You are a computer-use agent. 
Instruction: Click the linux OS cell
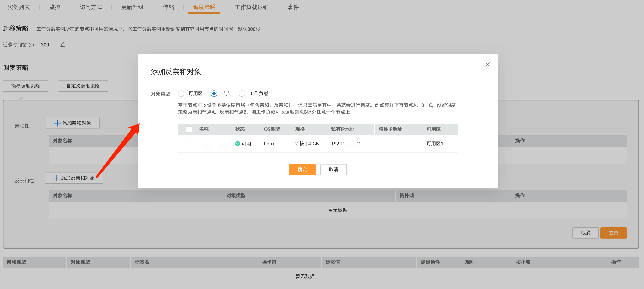(x=269, y=144)
